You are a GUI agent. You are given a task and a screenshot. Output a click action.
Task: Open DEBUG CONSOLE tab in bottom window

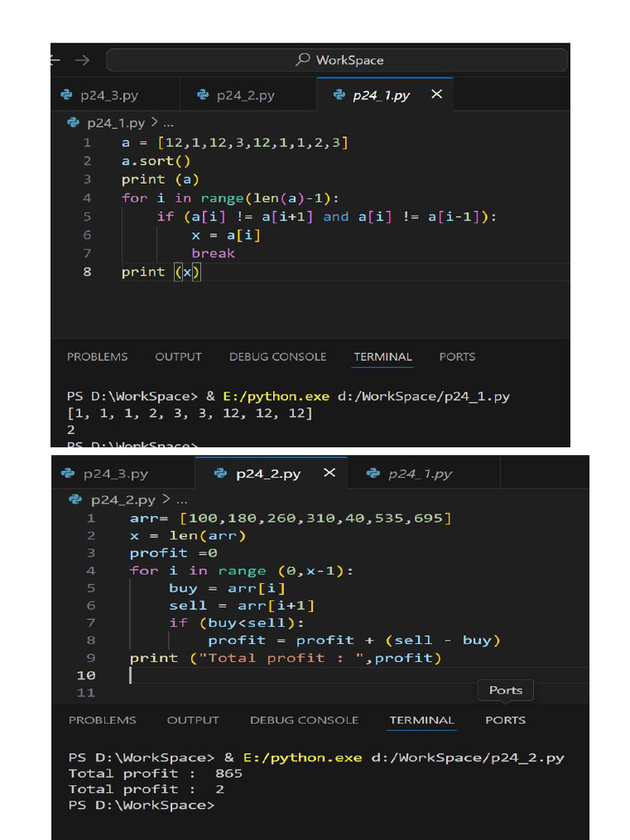[304, 720]
